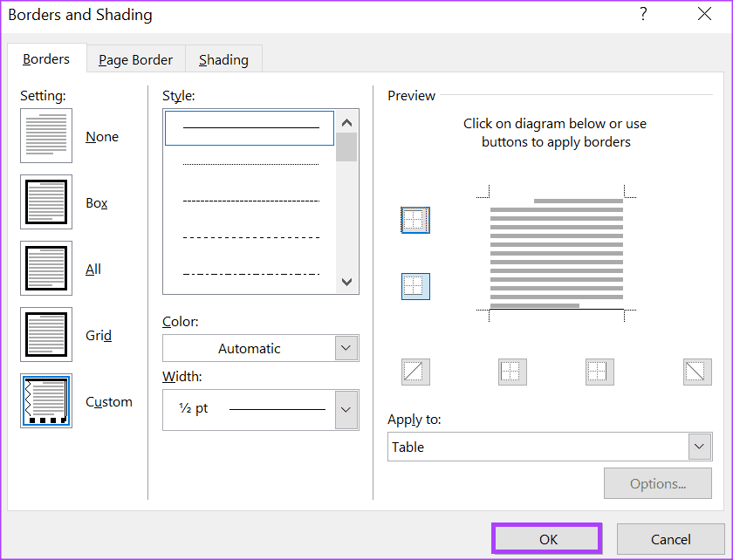Viewport: 733px width, 560px height.
Task: Confirm with the OK button
Action: (x=547, y=539)
